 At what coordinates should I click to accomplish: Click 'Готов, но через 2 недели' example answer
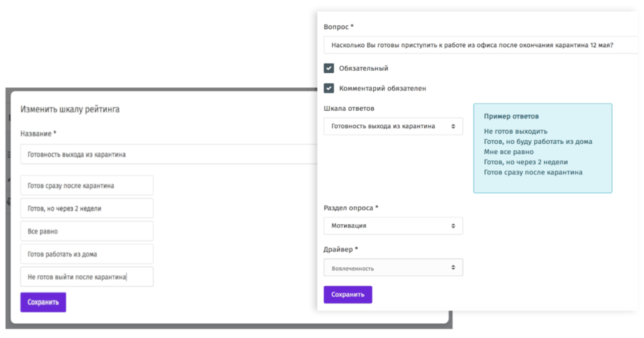click(x=526, y=162)
